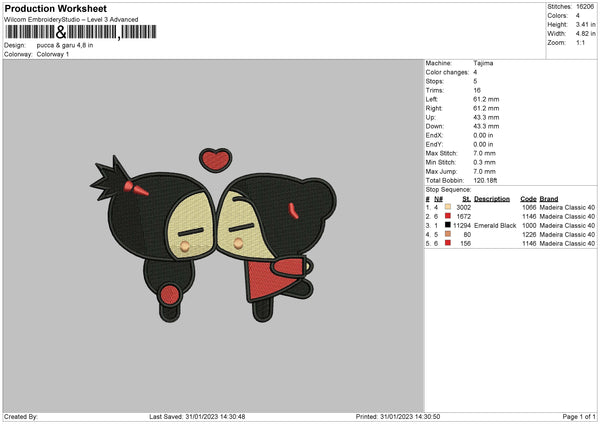Click the red color swatch in stop 2
600x424 pixels.
tap(448, 216)
